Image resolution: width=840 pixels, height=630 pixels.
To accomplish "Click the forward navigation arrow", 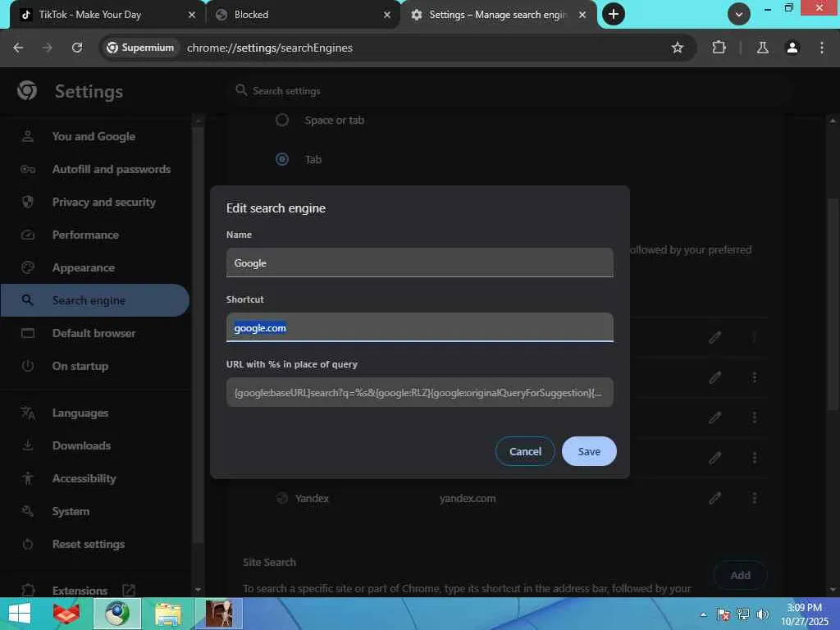I will (48, 48).
